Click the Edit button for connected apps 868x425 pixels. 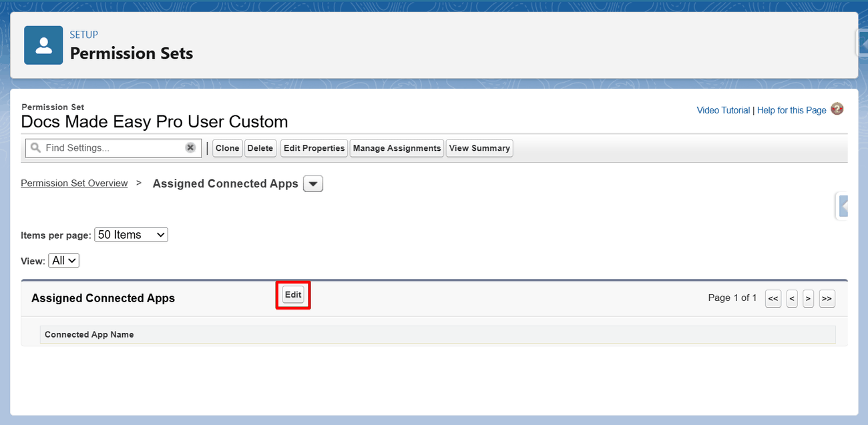pos(293,295)
